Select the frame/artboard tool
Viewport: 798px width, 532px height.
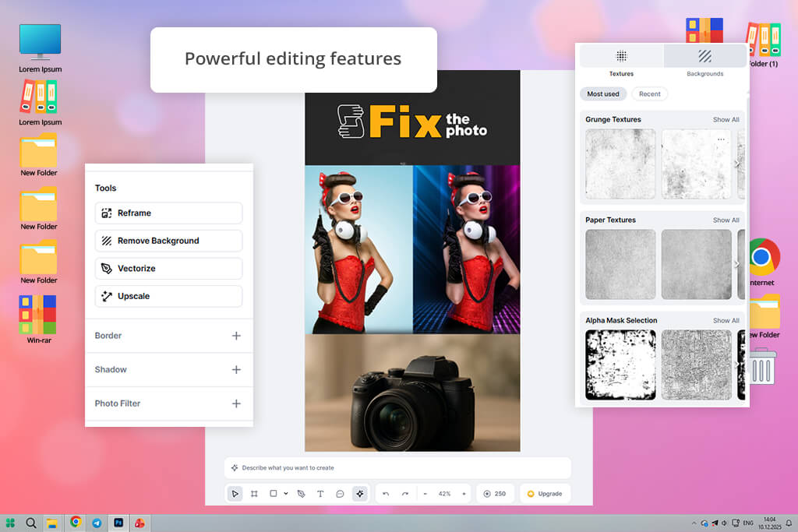coord(254,493)
